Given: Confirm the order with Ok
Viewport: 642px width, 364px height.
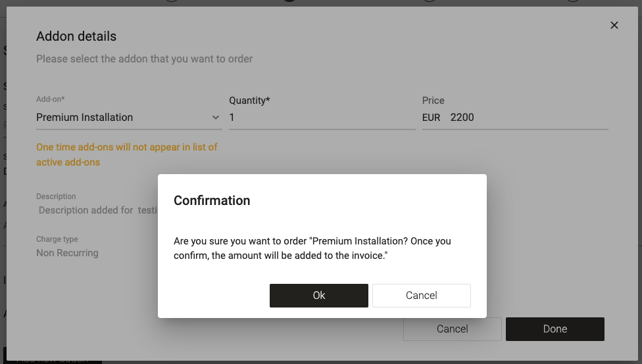Looking at the screenshot, I should [319, 296].
